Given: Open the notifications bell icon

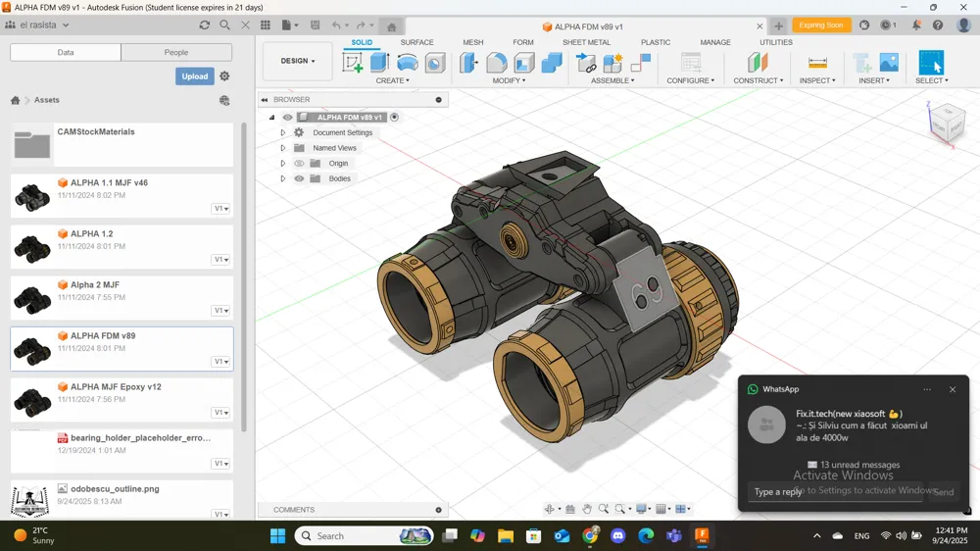Looking at the screenshot, I should click(915, 25).
